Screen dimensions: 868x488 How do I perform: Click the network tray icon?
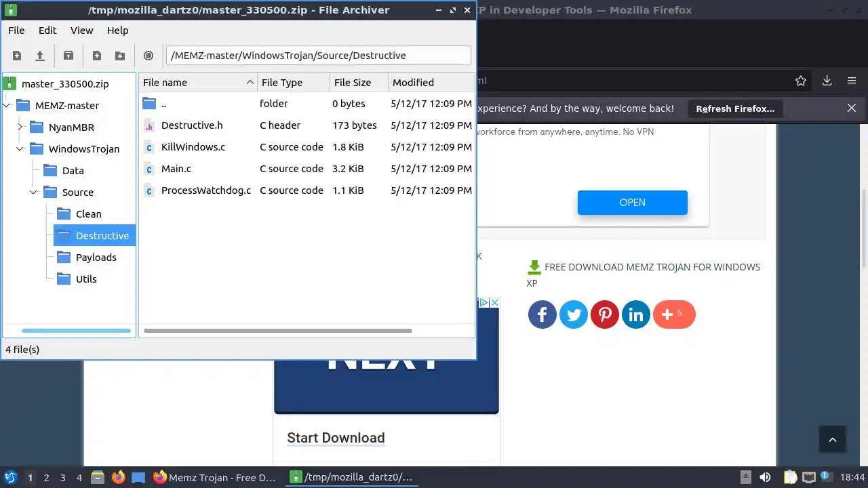808,477
